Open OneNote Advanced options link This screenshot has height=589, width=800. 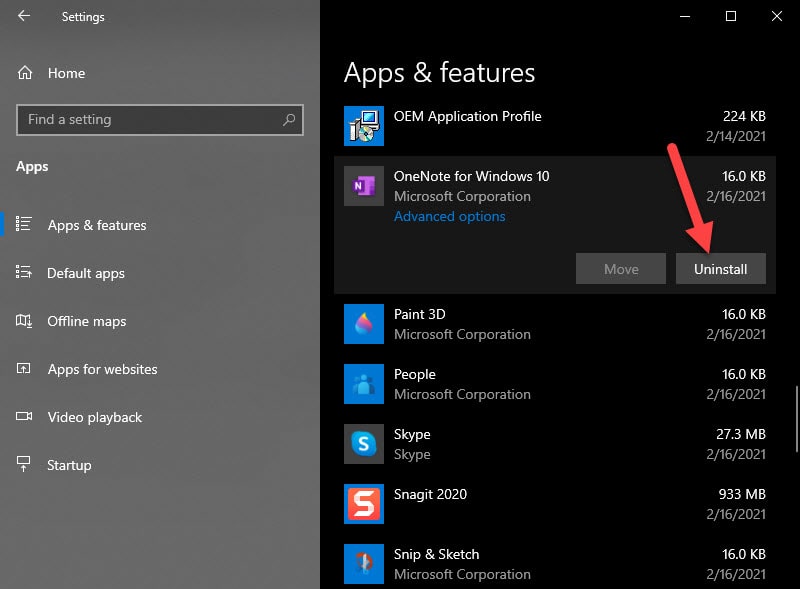[449, 216]
